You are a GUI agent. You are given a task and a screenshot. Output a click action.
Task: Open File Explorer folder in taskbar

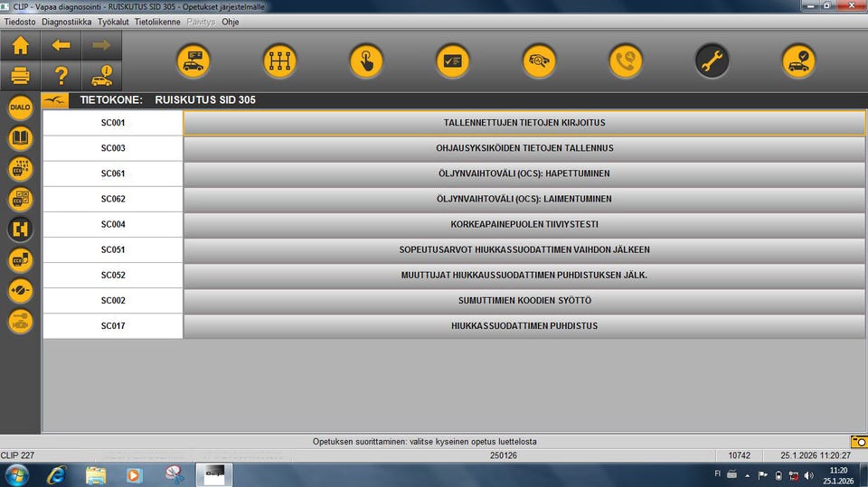point(96,475)
